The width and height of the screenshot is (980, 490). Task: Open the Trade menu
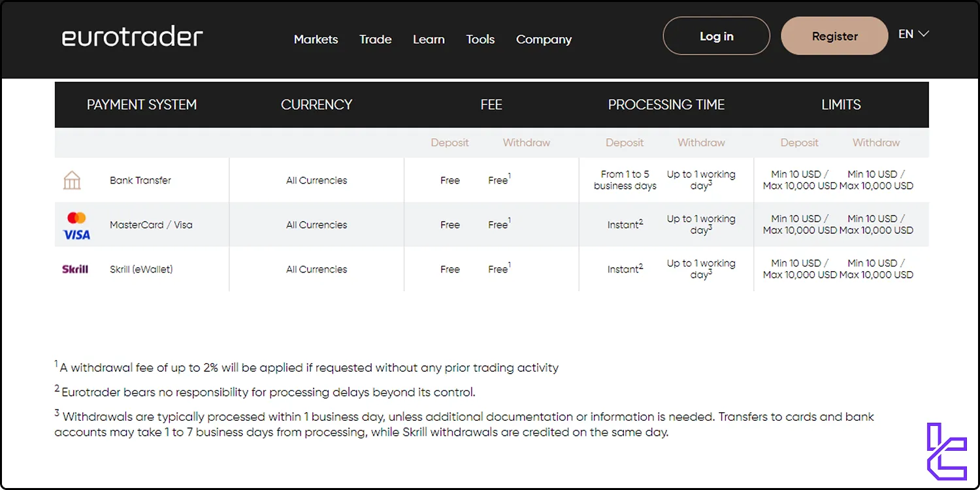point(376,39)
